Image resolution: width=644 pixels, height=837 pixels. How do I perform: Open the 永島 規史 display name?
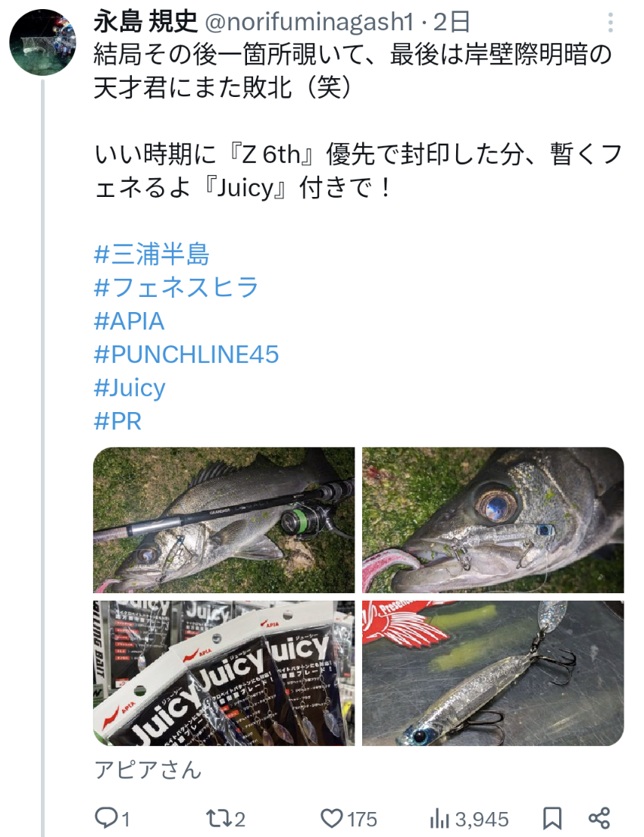(x=145, y=22)
